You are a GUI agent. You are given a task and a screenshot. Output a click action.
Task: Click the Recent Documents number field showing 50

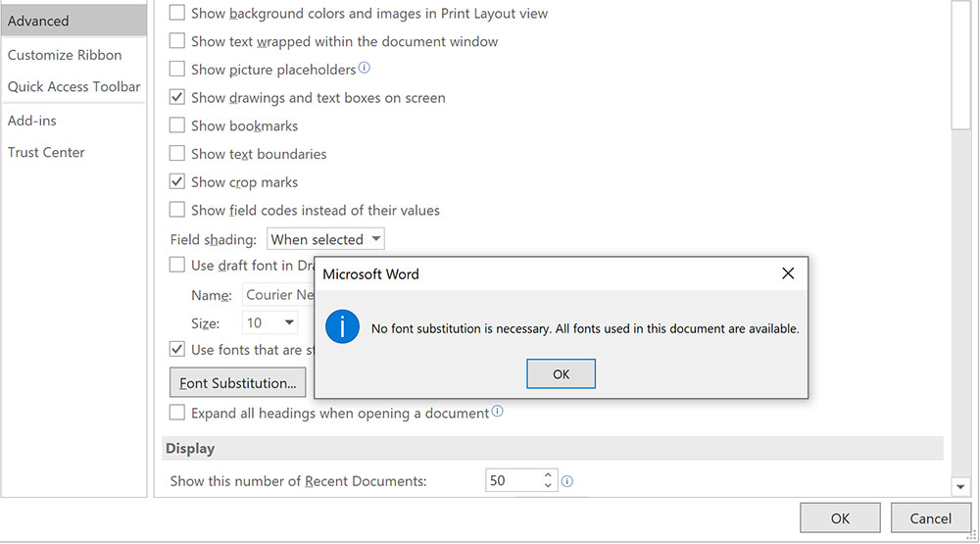tap(514, 480)
